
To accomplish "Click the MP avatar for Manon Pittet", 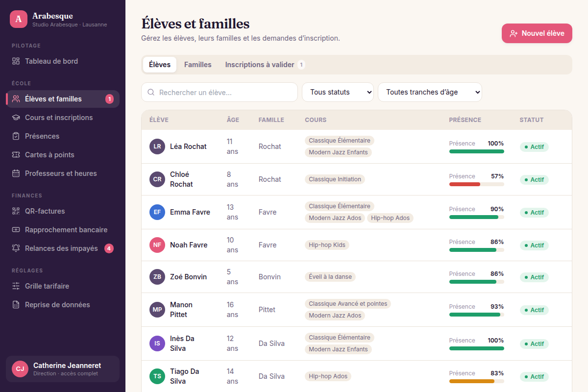I will pos(157,310).
